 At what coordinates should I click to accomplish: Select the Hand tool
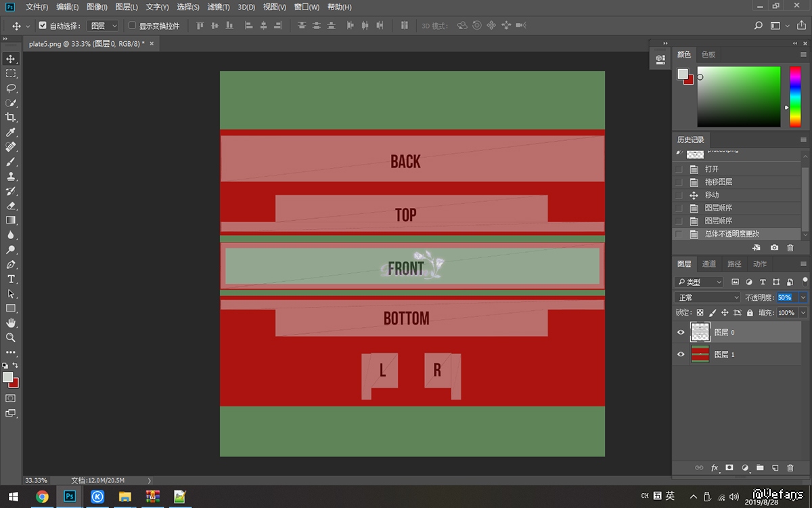pos(11,323)
